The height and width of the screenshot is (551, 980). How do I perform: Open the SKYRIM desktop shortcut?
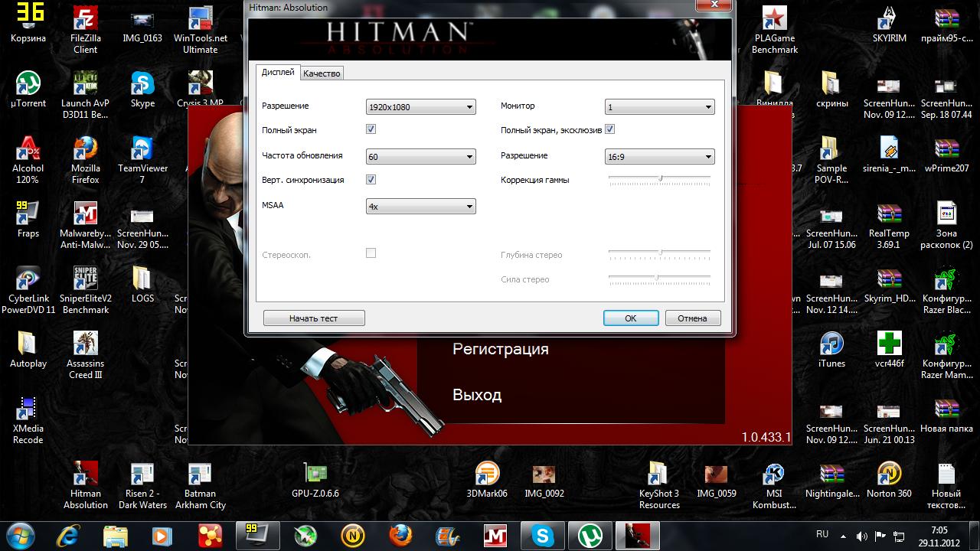point(889,19)
